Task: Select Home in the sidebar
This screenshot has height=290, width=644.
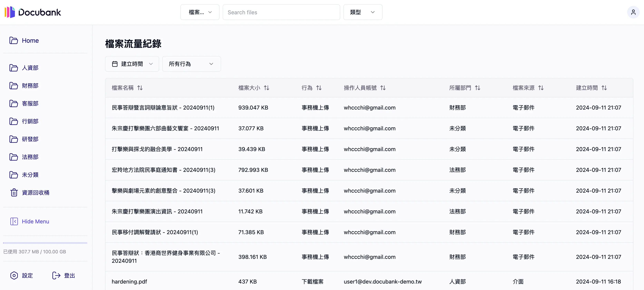Action: click(30, 40)
